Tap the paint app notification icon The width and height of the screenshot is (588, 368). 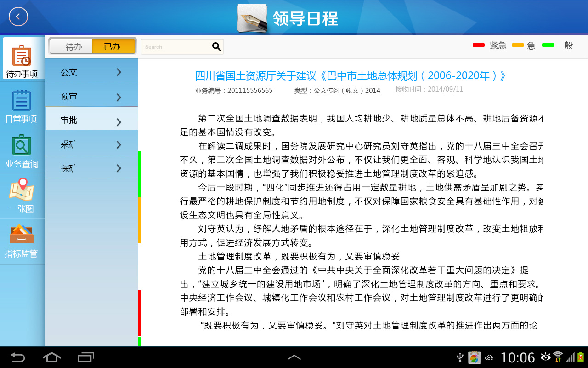pyautogui.click(x=474, y=357)
